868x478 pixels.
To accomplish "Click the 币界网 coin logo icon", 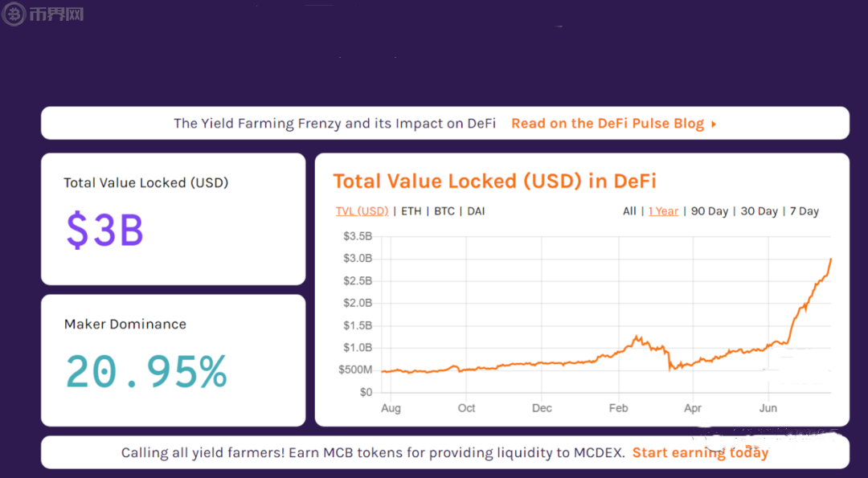I will coord(13,14).
